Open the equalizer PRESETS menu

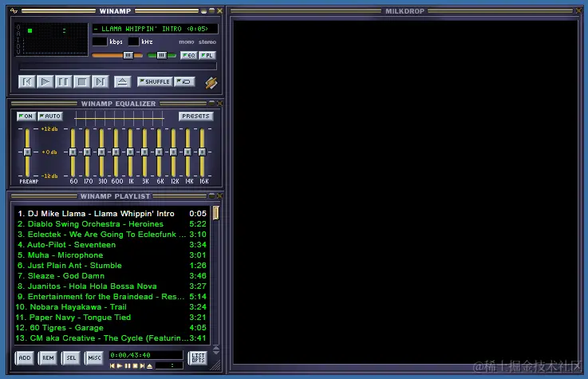tap(195, 116)
